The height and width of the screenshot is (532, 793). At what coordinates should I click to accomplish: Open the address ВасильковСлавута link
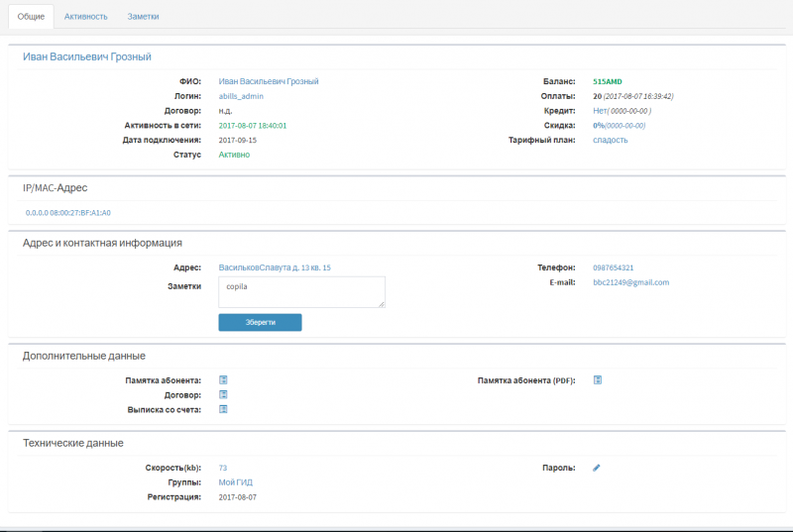click(x=275, y=267)
